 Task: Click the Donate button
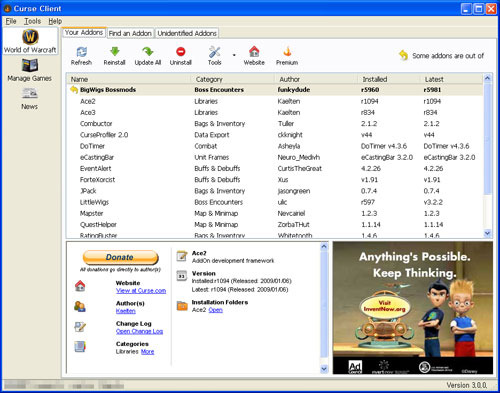coord(120,257)
